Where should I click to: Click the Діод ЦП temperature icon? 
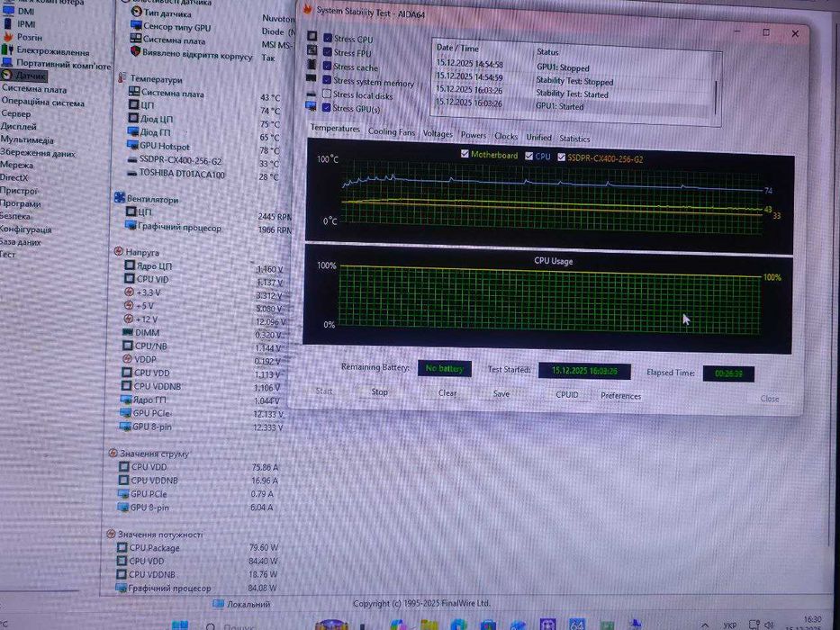click(x=133, y=118)
